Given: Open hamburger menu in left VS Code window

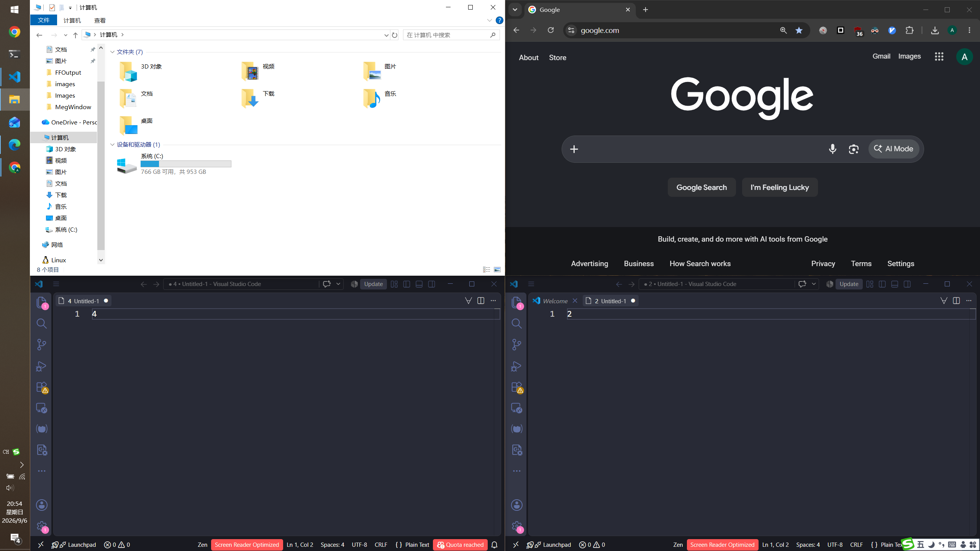Looking at the screenshot, I should [x=56, y=284].
